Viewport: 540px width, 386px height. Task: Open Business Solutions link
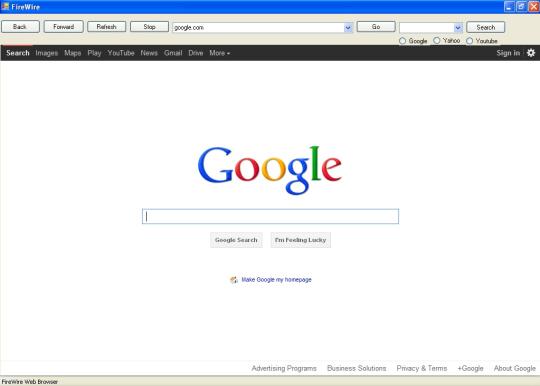(356, 368)
